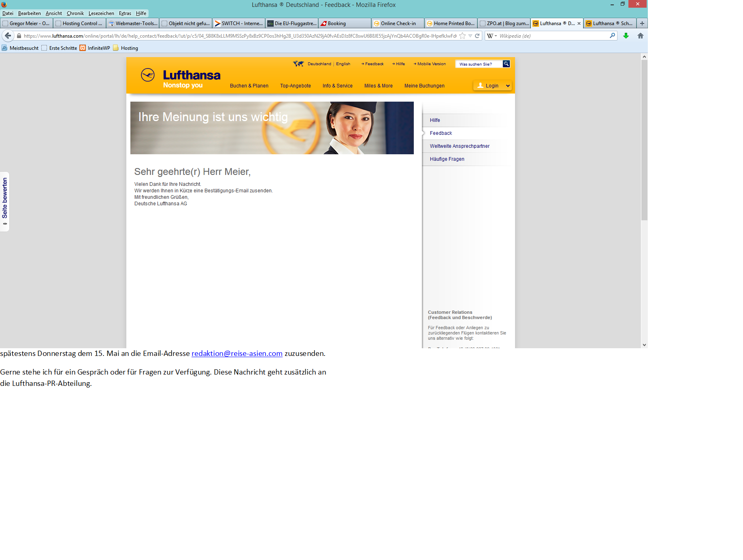The width and height of the screenshot is (743, 560).
Task: Open the URL history dropdown arrow
Action: pyautogui.click(x=470, y=36)
